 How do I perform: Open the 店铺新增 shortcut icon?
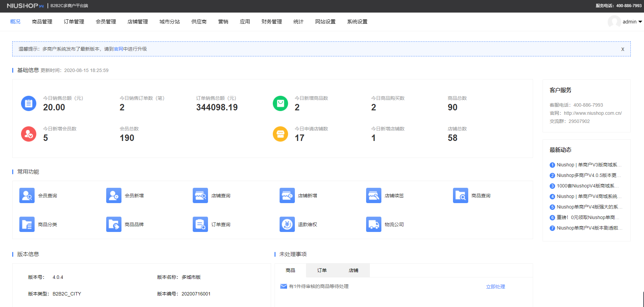pos(287,196)
